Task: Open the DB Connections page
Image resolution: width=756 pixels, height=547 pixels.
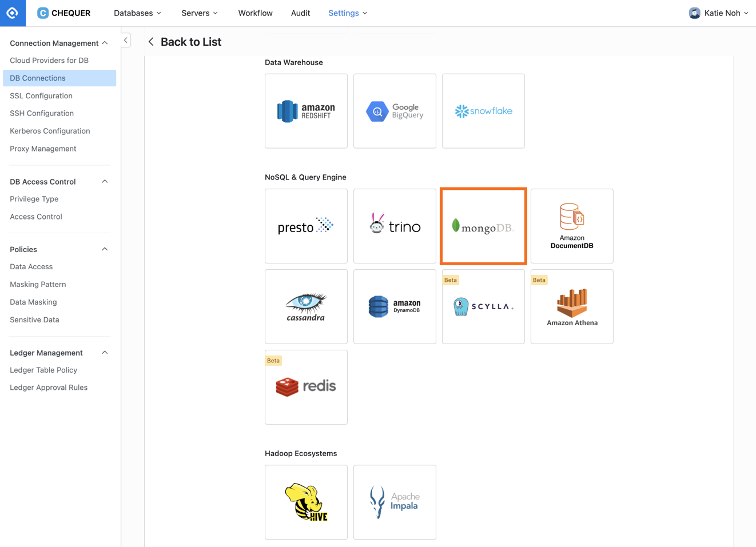Action: 59,78
